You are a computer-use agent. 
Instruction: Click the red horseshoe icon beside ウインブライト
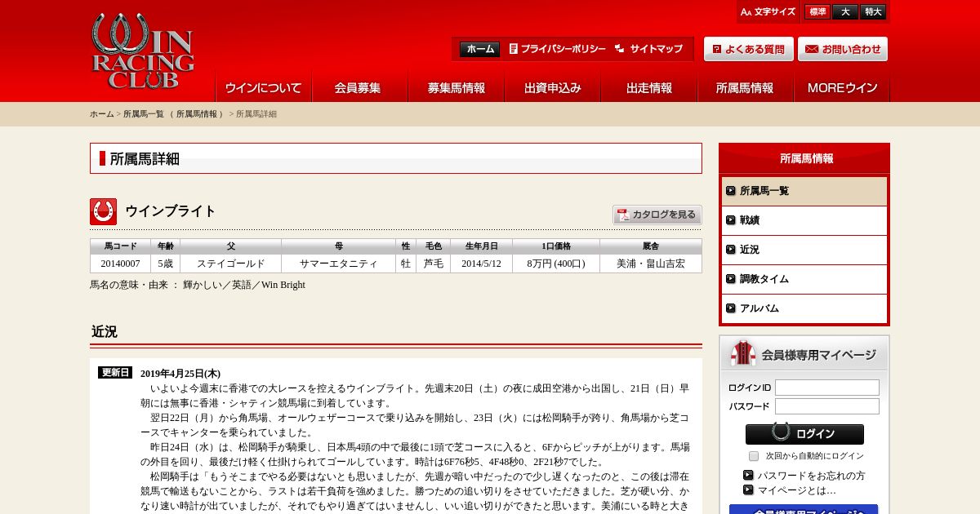(103, 211)
